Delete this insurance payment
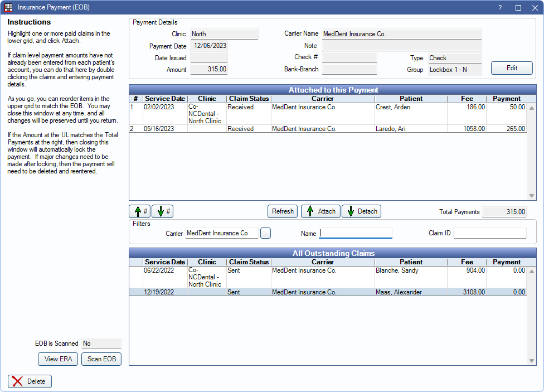Viewport: 544px width, 392px height. coord(30,381)
